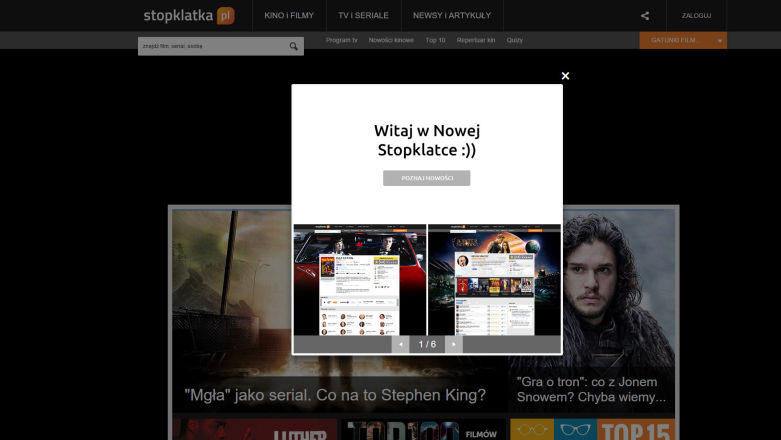Go to next slide in popup
Viewport: 781px width, 440px height.
point(454,344)
